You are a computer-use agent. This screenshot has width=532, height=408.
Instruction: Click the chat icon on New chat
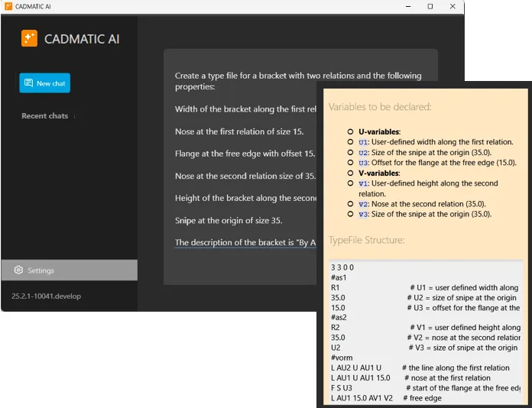click(x=28, y=83)
